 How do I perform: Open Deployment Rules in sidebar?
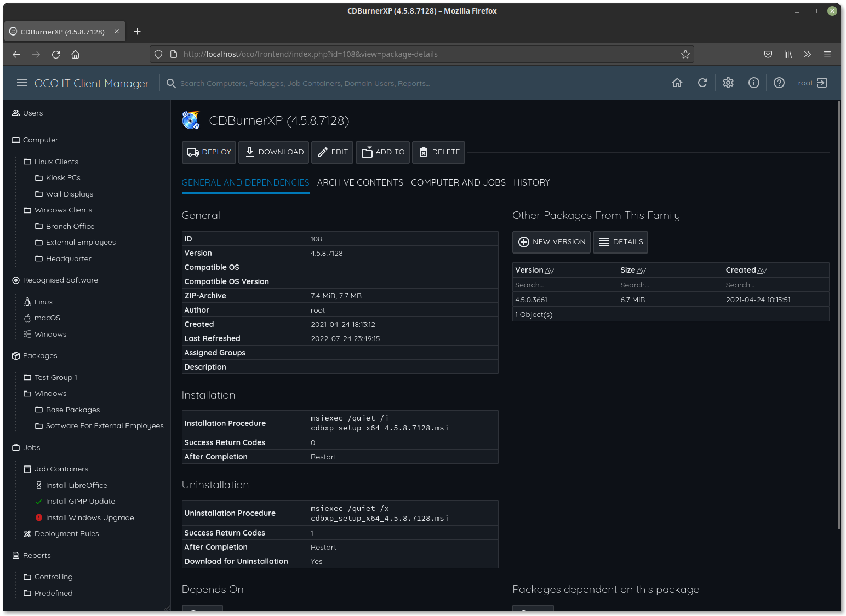click(x=61, y=533)
